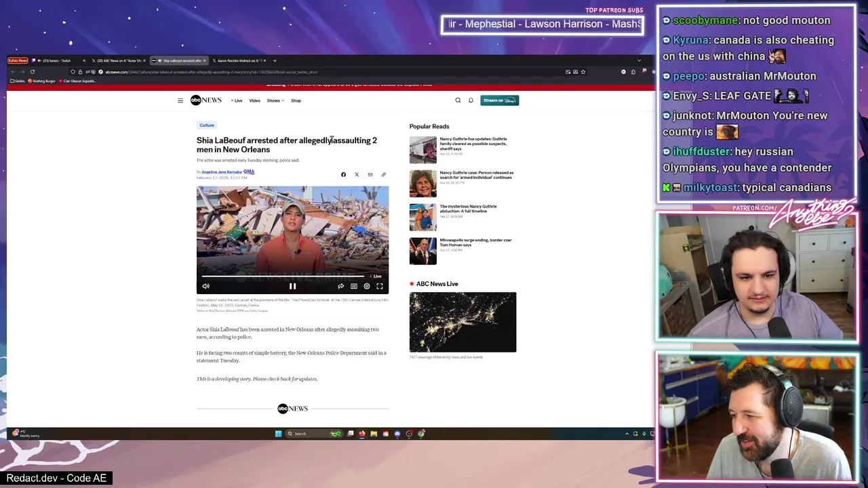868x488 pixels.
Task: Bookmark this page star icon
Action: tap(583, 72)
